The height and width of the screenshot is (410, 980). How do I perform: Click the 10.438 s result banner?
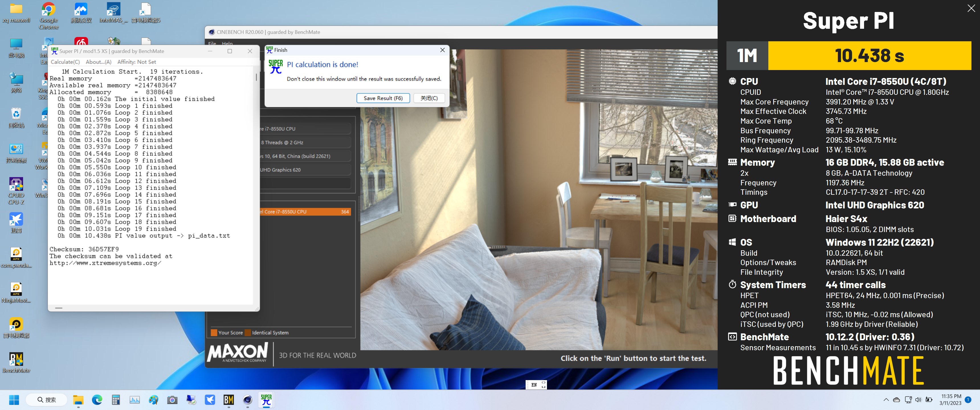(x=869, y=56)
